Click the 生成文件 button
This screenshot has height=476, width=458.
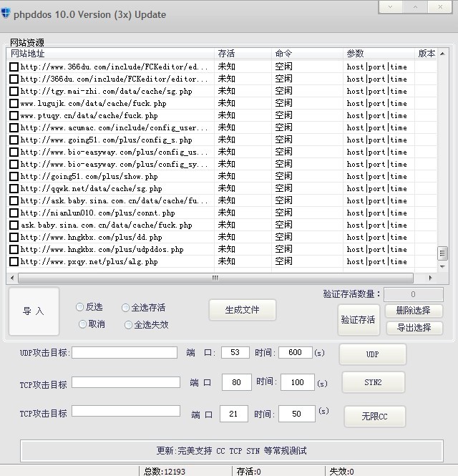tap(242, 310)
